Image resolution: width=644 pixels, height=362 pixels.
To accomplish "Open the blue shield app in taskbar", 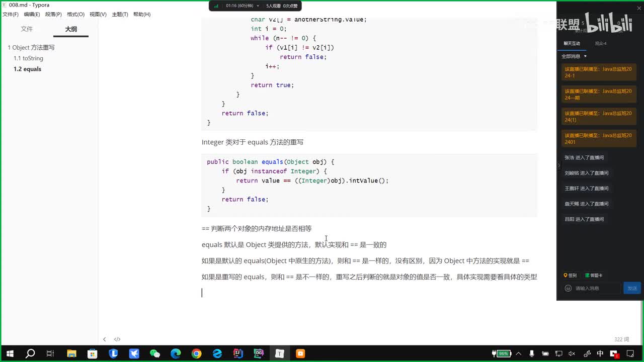I will [113, 353].
